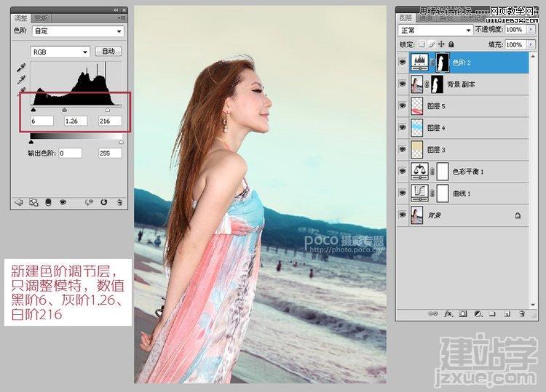The width and height of the screenshot is (546, 392).
Task: Open the 正常 blend mode dropdown
Action: [x=435, y=31]
